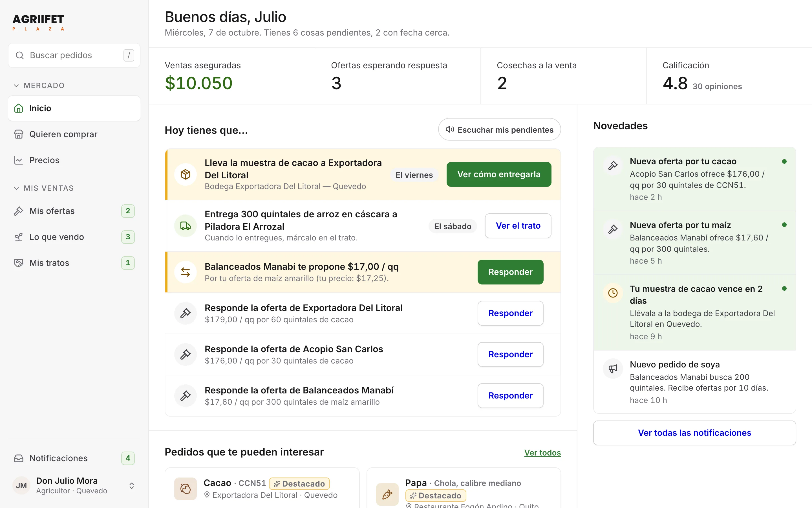Click clock icon in cacao sample expiry notice
The height and width of the screenshot is (508, 812).
(613, 293)
